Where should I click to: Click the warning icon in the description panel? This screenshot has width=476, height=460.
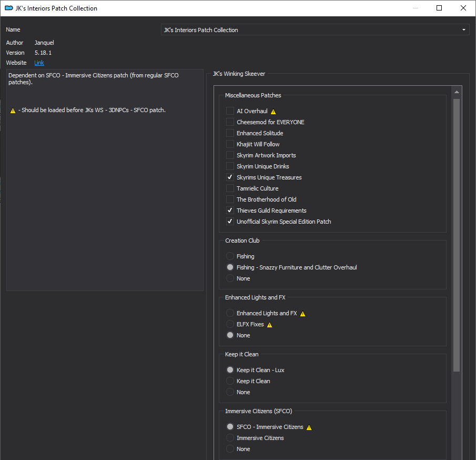13,111
